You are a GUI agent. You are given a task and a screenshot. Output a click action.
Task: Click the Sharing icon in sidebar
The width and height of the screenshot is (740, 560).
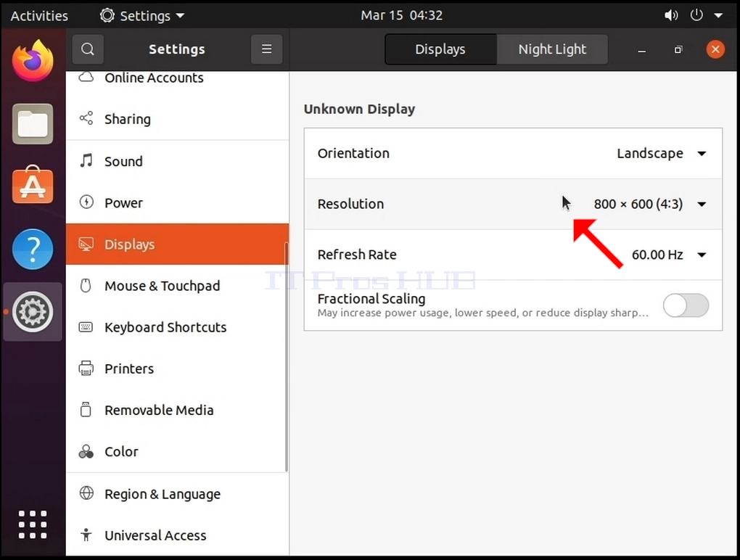86,118
